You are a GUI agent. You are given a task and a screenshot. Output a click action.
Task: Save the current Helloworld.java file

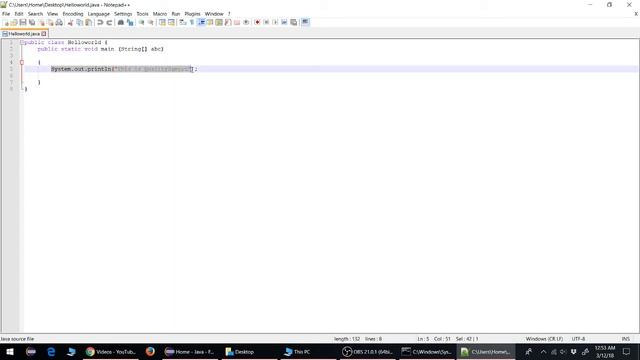[23, 22]
